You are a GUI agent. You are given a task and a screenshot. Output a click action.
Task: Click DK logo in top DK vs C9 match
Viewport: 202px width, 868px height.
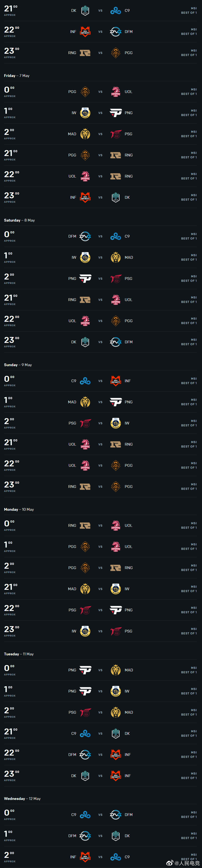85,10
